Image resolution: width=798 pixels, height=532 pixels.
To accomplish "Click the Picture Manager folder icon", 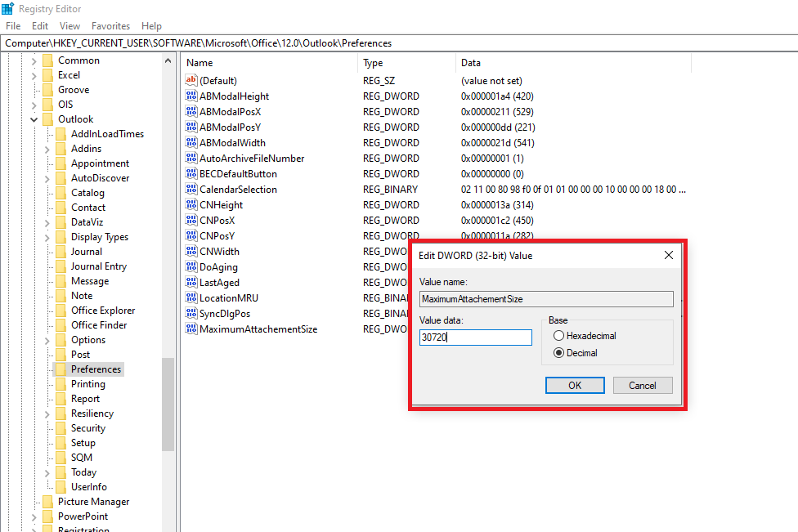I will pos(47,502).
